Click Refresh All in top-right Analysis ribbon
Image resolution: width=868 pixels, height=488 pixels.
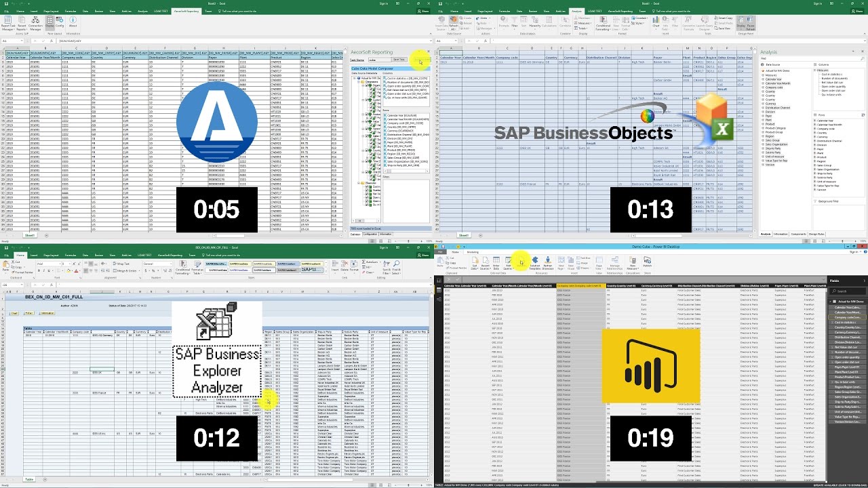point(454,24)
